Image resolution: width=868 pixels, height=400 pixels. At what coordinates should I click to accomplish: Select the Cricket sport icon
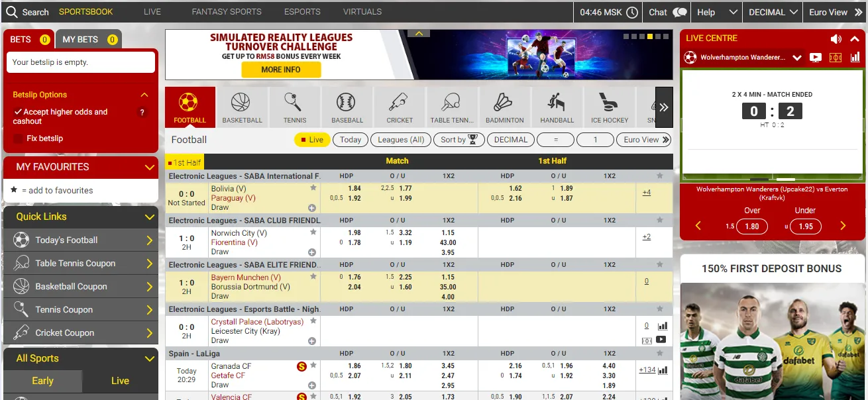(400, 107)
